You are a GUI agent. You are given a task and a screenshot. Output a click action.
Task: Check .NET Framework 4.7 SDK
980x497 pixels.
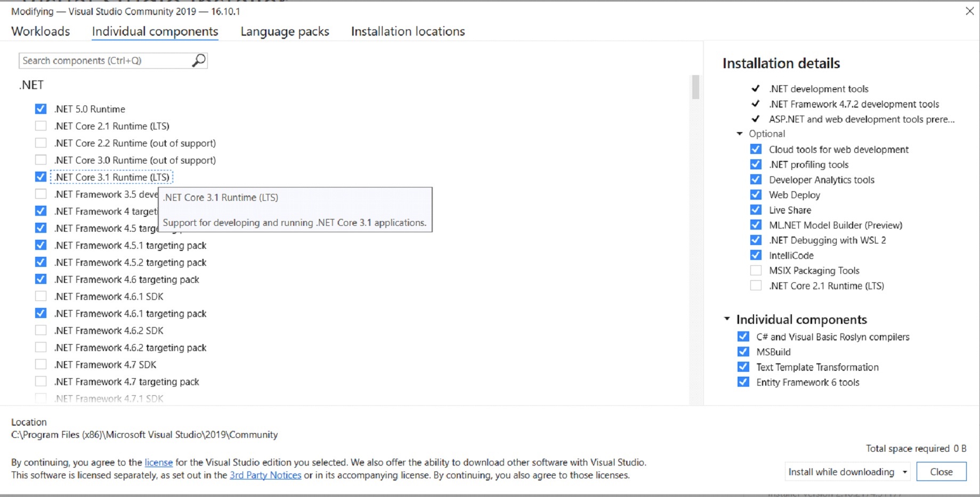pyautogui.click(x=41, y=365)
